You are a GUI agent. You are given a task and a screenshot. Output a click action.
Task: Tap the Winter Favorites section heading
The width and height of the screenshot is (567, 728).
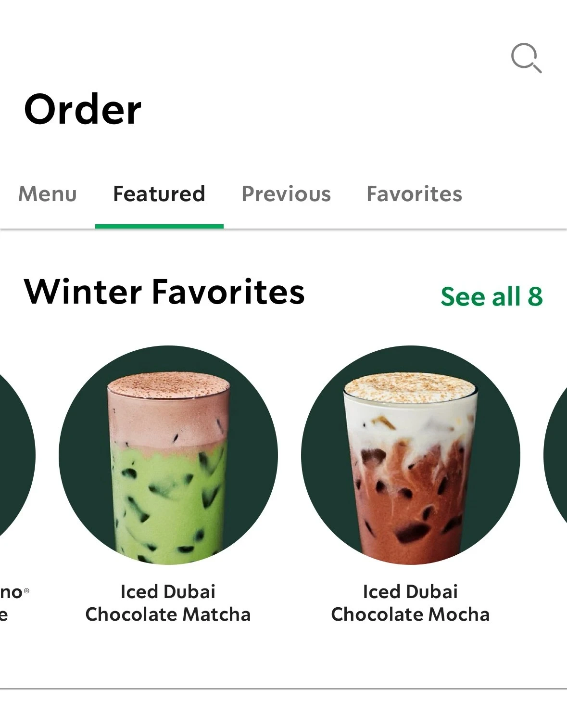point(164,292)
